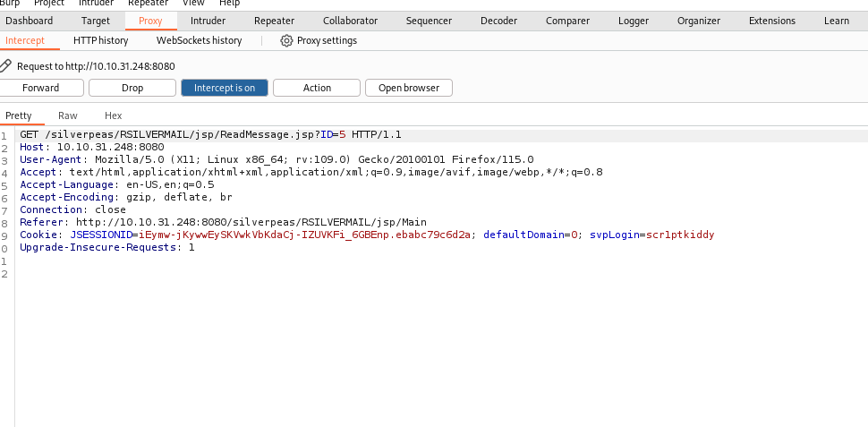Click the JSESSIONID cookie value text
Viewport: 868px width, 427px height.
click(304, 235)
